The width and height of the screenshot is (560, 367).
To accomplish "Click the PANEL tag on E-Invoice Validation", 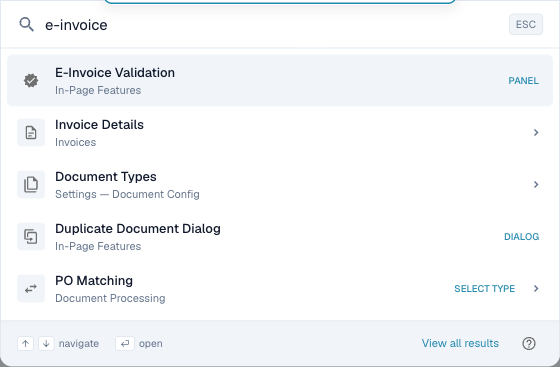I will pos(524,81).
